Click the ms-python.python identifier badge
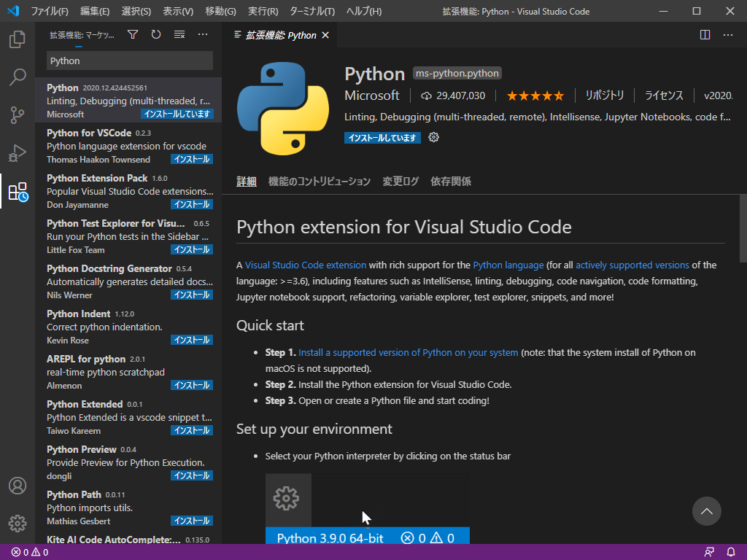This screenshot has width=747, height=560. point(457,74)
